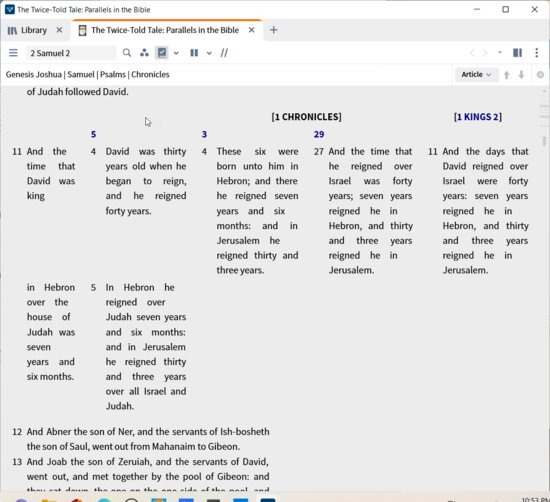Toggle the checked box toolbar button
The image size is (550, 502).
pos(162,53)
